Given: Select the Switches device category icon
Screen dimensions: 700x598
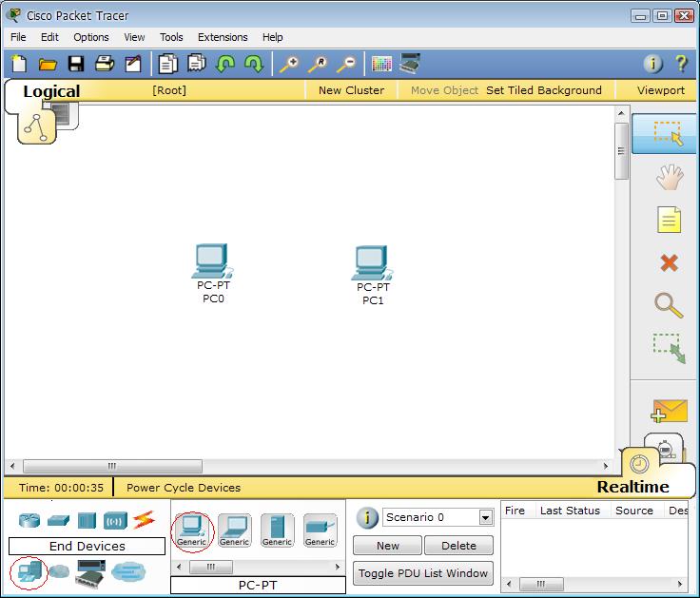Looking at the screenshot, I should coord(58,520).
